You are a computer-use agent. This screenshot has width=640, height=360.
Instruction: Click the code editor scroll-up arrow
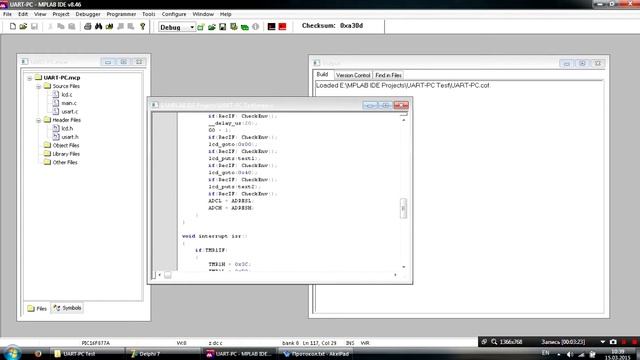[x=404, y=120]
